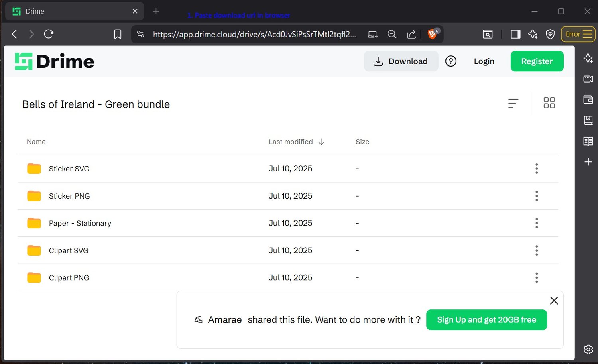598x364 pixels.
Task: Open the help question mark icon
Action: 450,61
